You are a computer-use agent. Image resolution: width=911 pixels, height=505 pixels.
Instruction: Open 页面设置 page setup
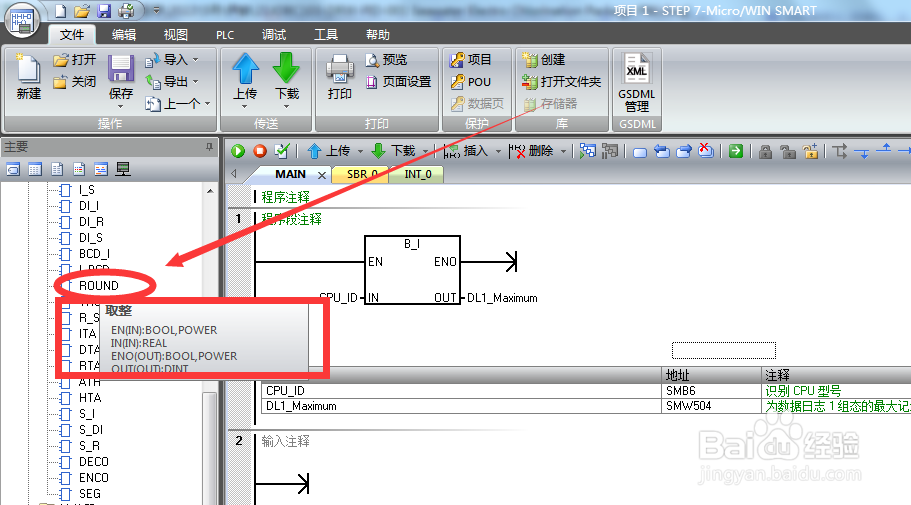pos(399,82)
